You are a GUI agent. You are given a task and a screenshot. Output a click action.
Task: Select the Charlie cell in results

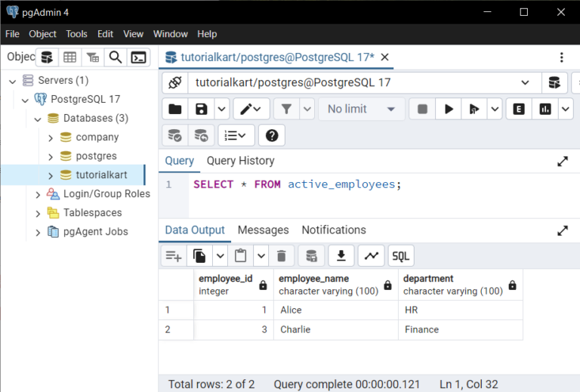[x=336, y=329]
